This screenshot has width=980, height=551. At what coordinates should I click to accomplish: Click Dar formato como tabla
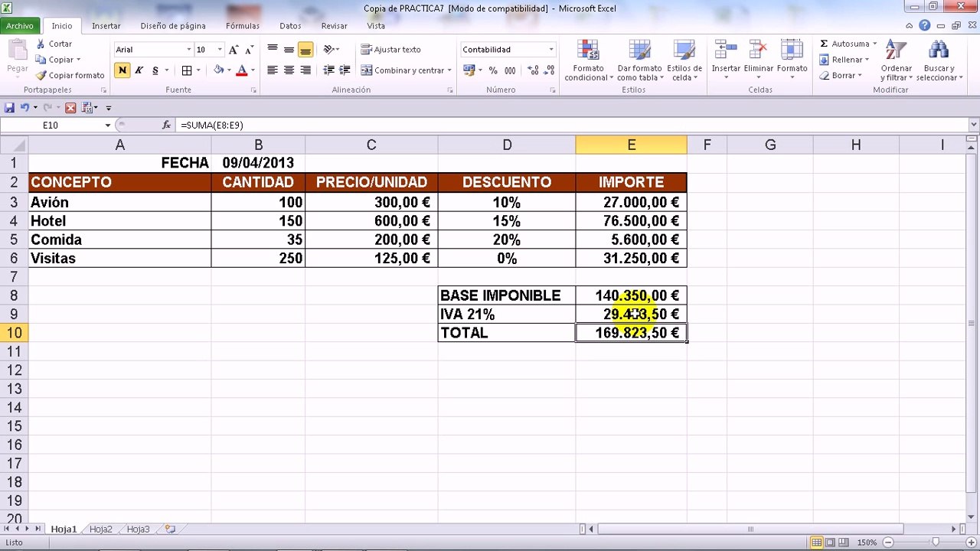(x=639, y=60)
